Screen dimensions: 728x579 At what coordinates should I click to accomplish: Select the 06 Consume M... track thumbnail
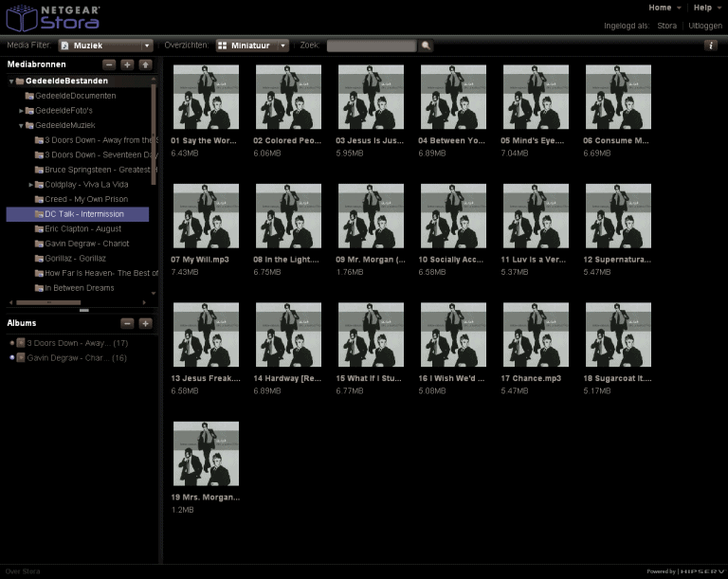[618, 97]
